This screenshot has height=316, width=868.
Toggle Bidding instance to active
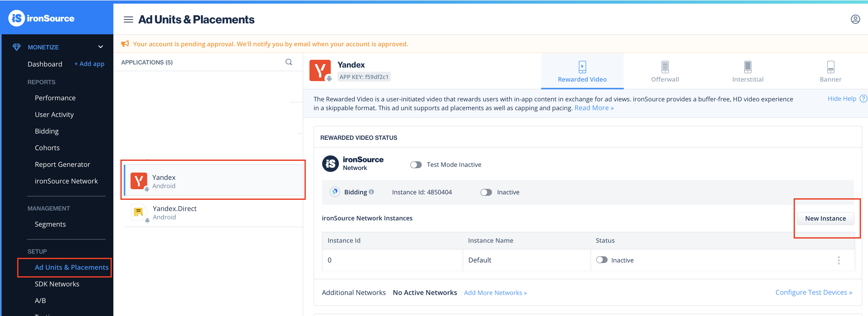pos(486,192)
